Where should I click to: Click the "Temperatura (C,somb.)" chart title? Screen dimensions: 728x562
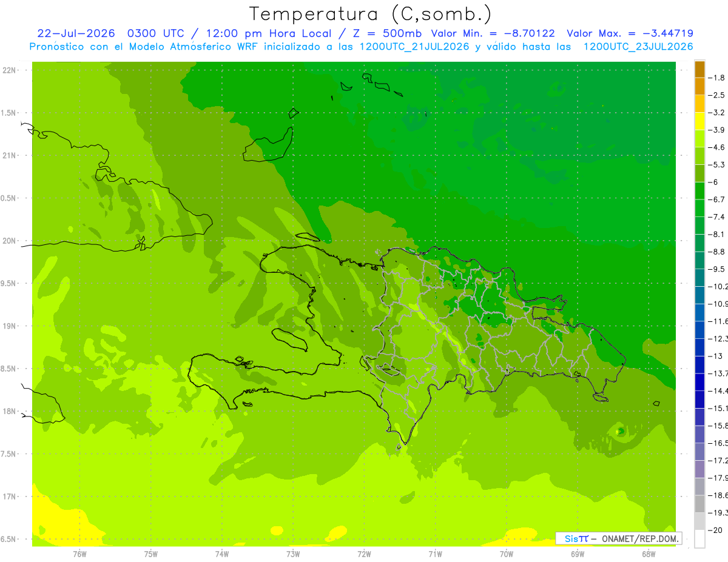tap(370, 13)
